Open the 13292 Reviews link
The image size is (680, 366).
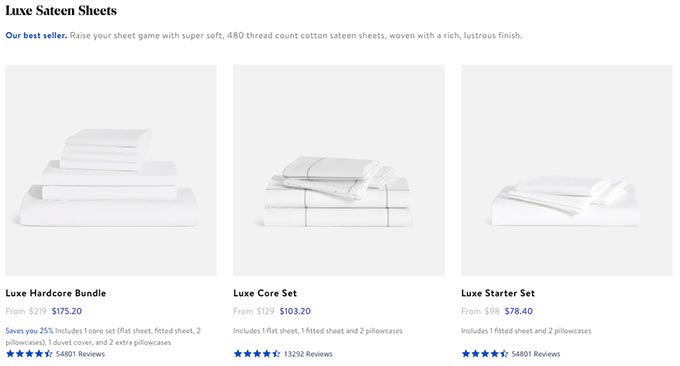click(x=308, y=354)
